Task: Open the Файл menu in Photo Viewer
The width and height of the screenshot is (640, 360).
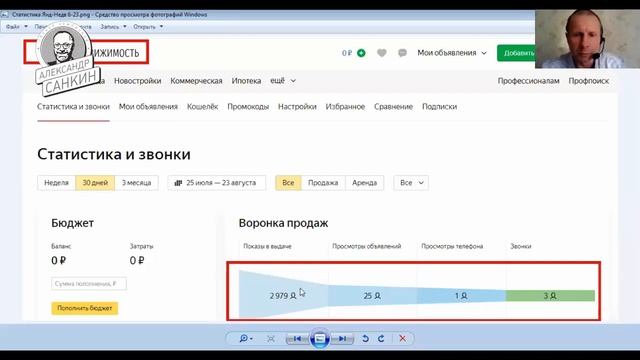Action: tap(16, 27)
